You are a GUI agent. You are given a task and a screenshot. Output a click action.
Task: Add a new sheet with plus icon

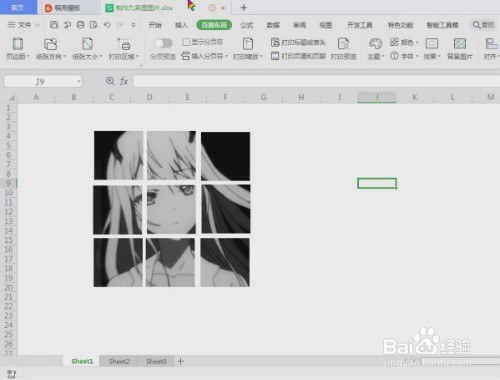tap(181, 361)
